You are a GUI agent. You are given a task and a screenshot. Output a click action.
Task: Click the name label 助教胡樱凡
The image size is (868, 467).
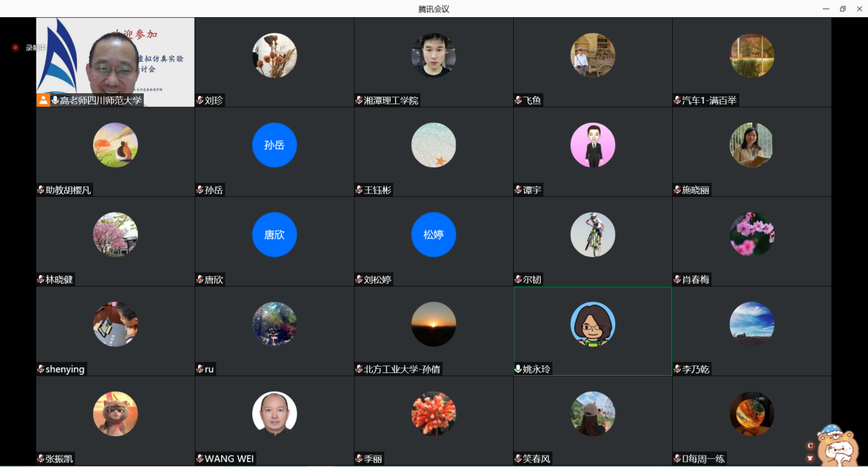(x=68, y=190)
